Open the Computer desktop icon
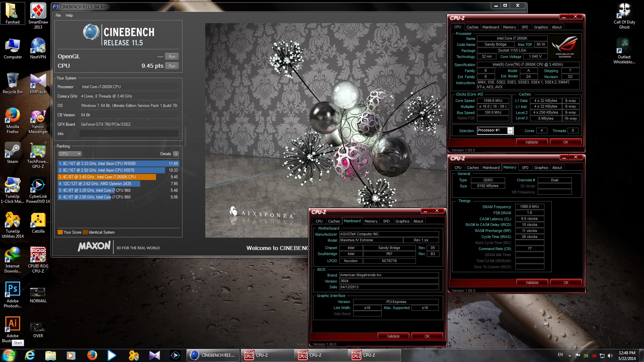Image resolution: width=644 pixels, height=362 pixels. [x=12, y=49]
